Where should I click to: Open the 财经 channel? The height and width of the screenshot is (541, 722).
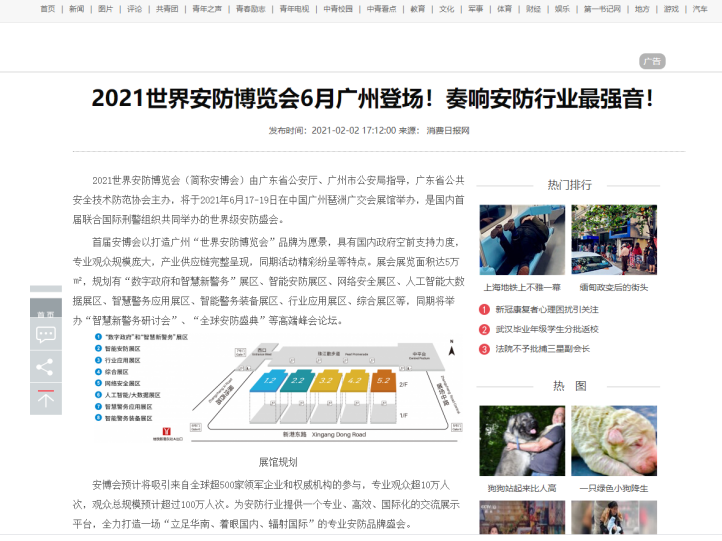pyautogui.click(x=534, y=9)
